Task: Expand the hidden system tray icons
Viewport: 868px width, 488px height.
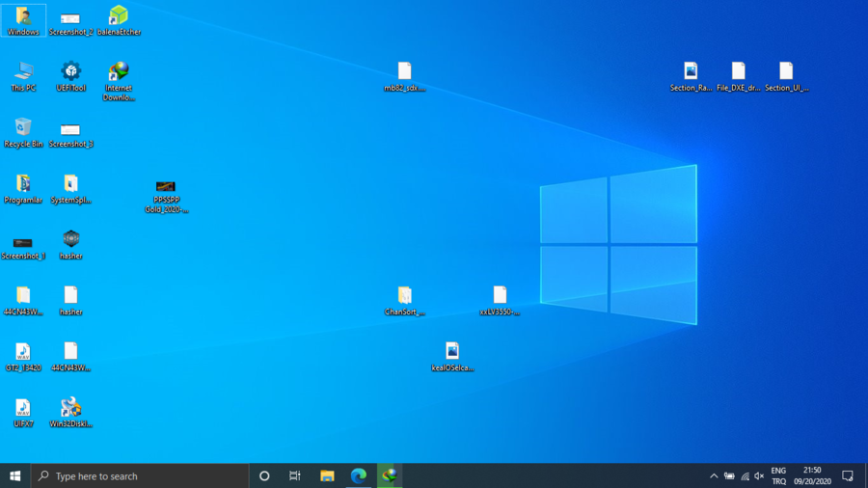Action: (714, 475)
